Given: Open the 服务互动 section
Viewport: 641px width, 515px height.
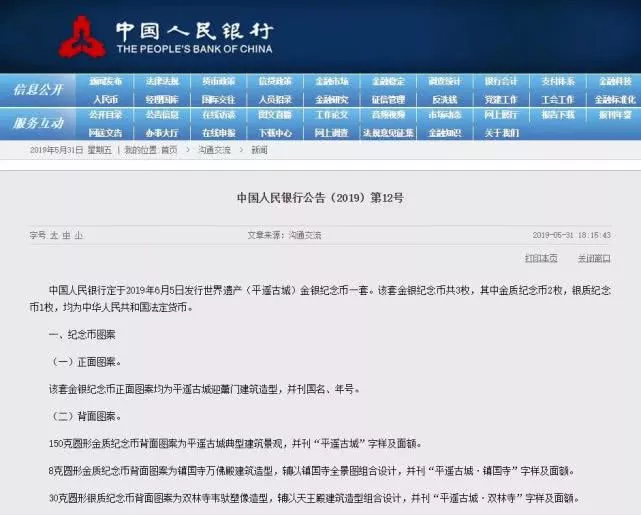Looking at the screenshot, I should (38, 123).
